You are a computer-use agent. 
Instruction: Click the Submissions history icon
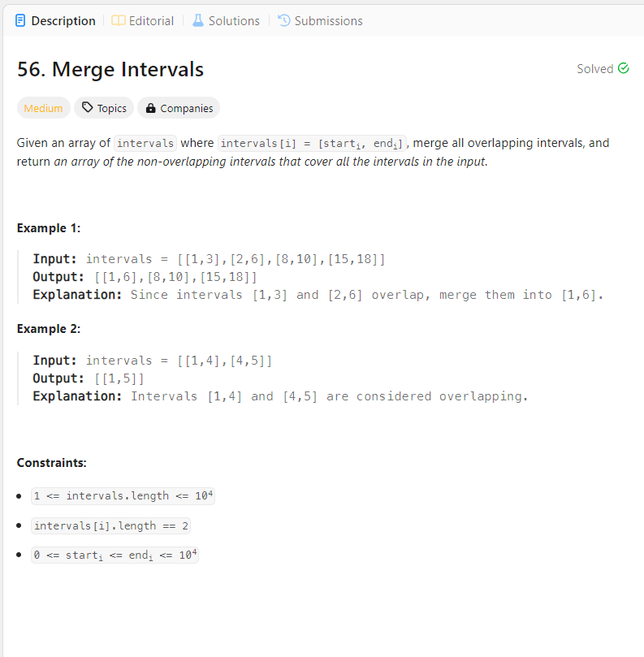(x=284, y=20)
